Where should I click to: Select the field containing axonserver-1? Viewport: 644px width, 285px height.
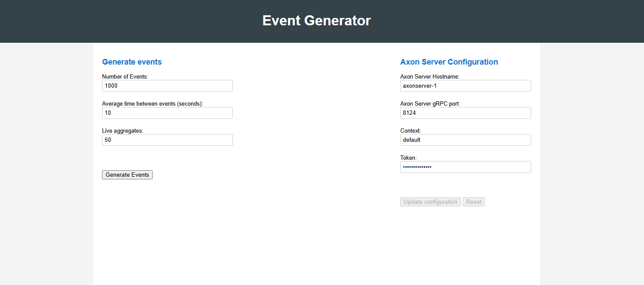click(x=465, y=86)
